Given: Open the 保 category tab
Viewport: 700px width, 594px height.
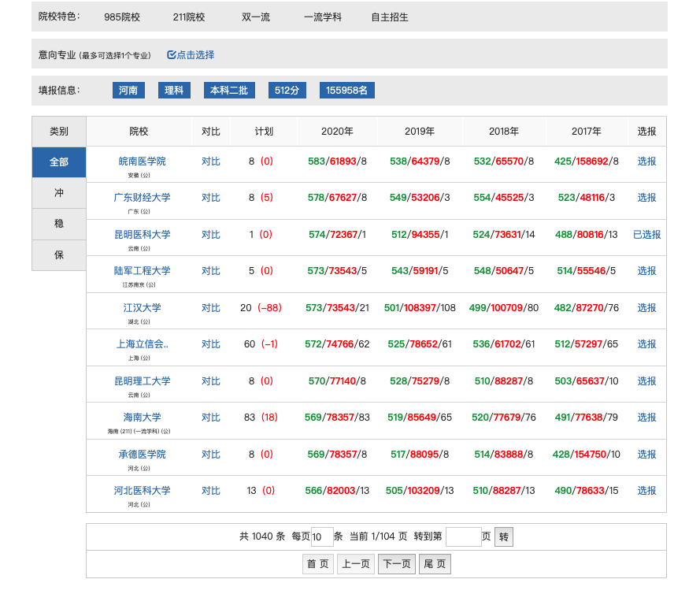Looking at the screenshot, I should tap(59, 255).
